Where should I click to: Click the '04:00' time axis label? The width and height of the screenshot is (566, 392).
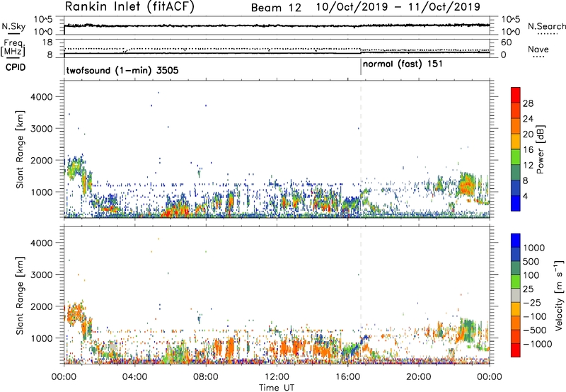click(x=135, y=377)
